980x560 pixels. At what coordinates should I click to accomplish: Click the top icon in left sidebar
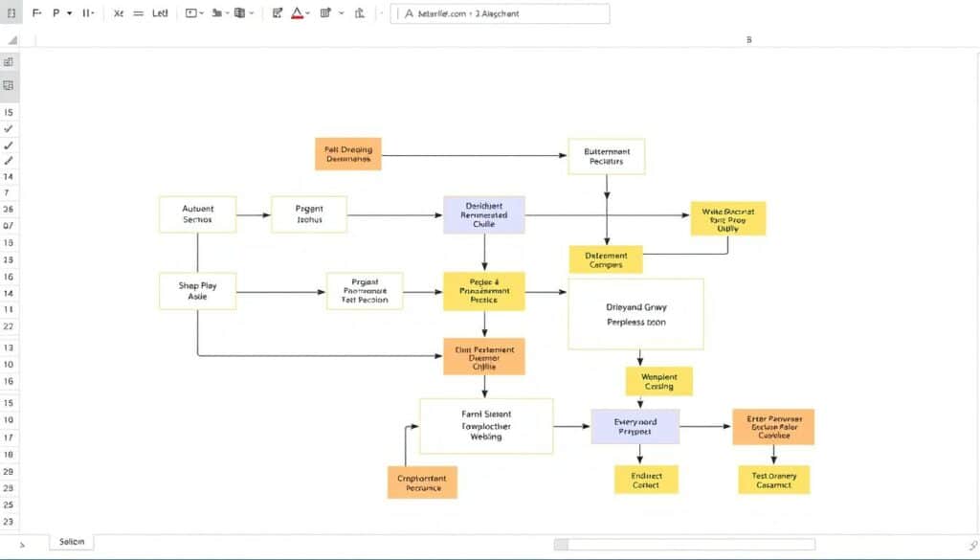click(x=9, y=62)
